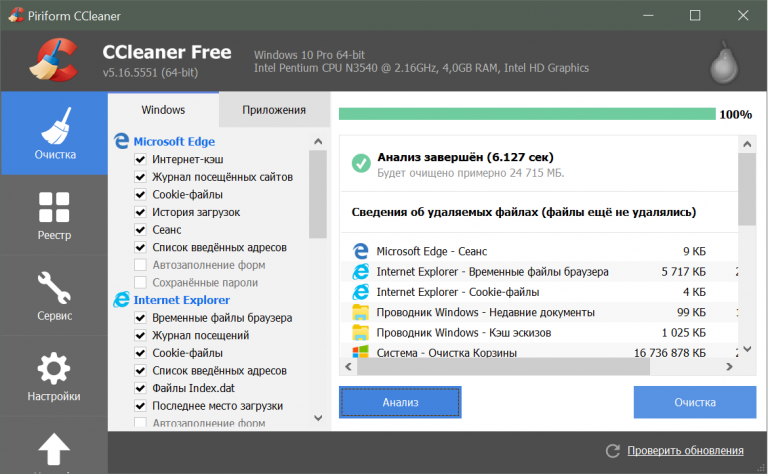Select Система - Очистка Корзины row
This screenshot has height=474, width=768.
click(539, 351)
